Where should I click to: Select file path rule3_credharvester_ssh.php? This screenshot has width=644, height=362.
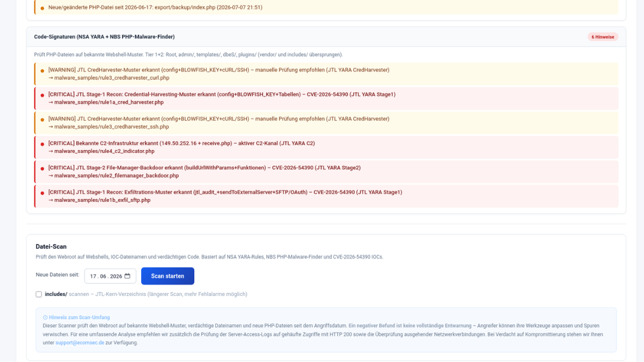coord(112,127)
